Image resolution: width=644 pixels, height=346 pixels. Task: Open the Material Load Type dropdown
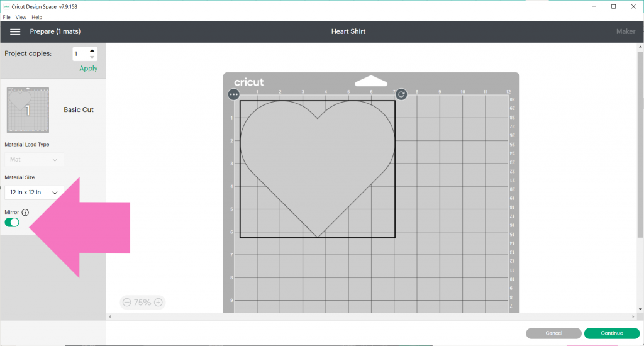coord(34,159)
